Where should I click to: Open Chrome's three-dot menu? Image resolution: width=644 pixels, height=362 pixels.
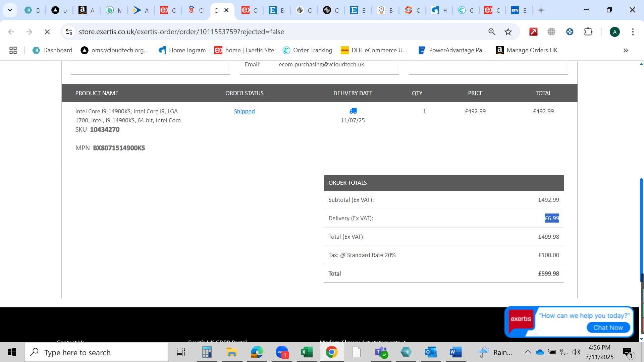pyautogui.click(x=633, y=32)
